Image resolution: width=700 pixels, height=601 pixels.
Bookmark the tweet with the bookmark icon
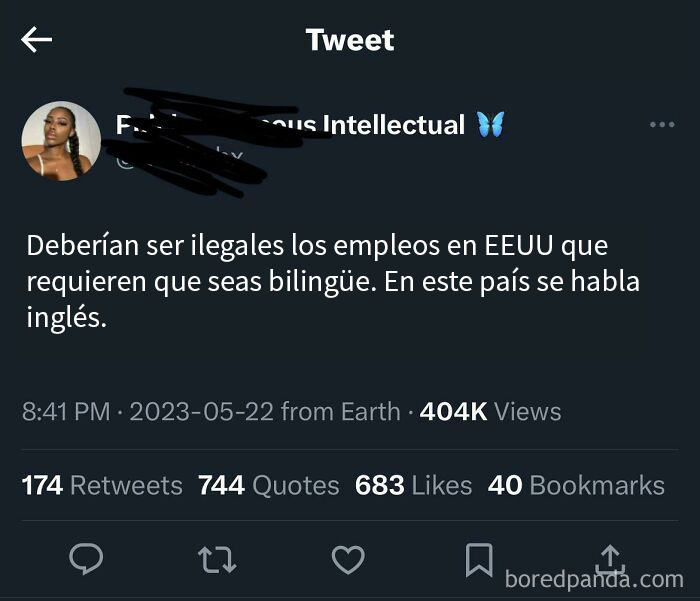pos(479,560)
